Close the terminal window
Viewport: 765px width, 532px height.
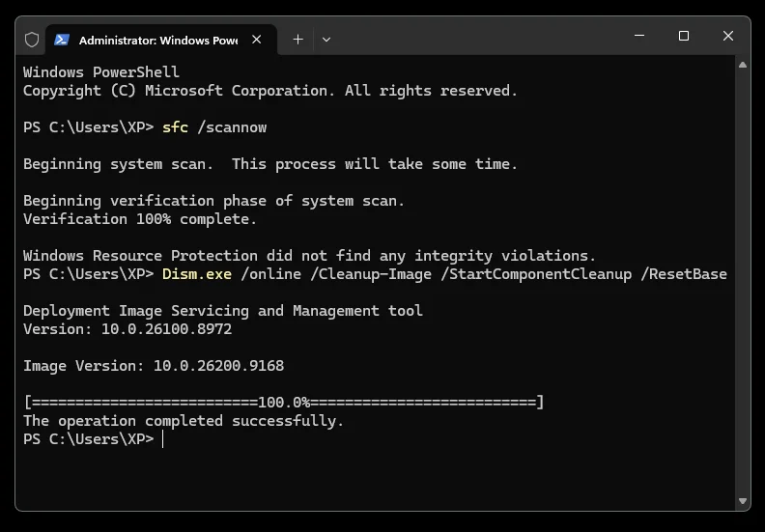[x=728, y=36]
